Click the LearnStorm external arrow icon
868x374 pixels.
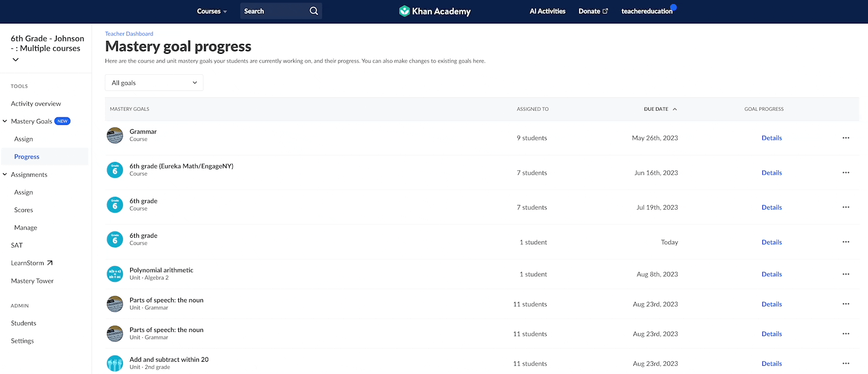pyautogui.click(x=50, y=263)
